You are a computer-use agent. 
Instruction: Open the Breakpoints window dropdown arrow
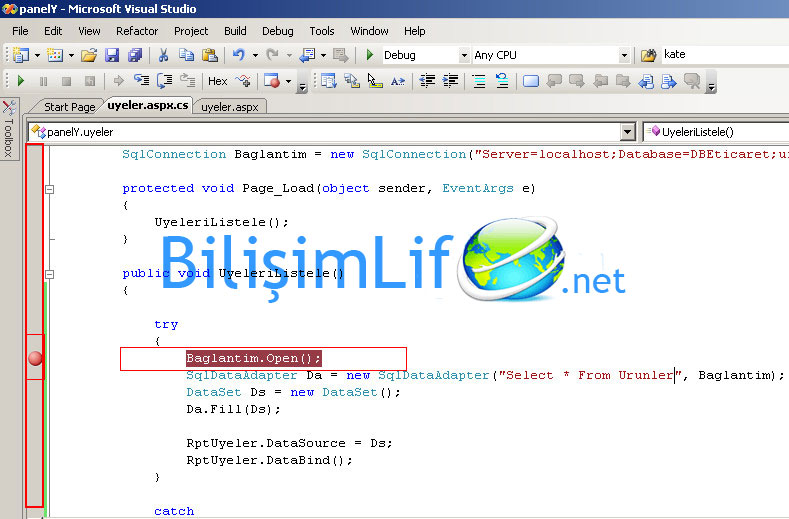tap(288, 81)
